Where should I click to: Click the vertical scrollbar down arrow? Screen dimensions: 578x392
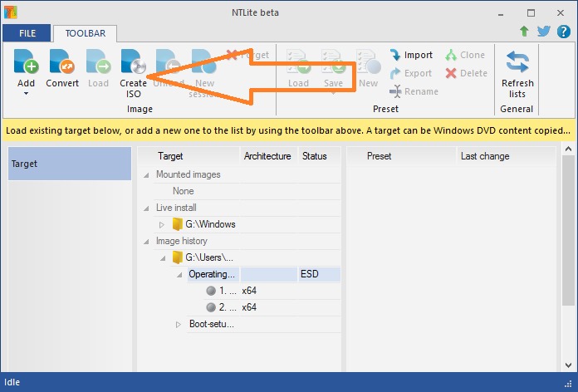click(569, 365)
